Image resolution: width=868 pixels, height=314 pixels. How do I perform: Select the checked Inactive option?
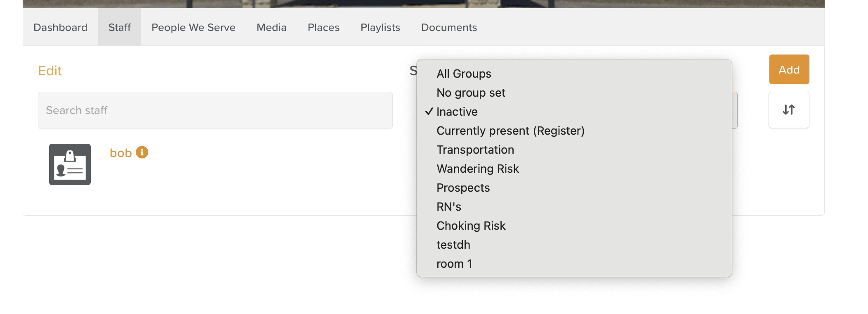coord(457,112)
